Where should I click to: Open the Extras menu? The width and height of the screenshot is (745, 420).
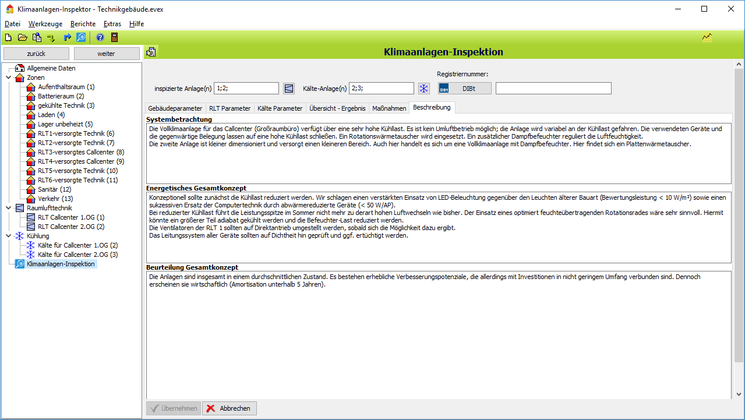coord(112,24)
